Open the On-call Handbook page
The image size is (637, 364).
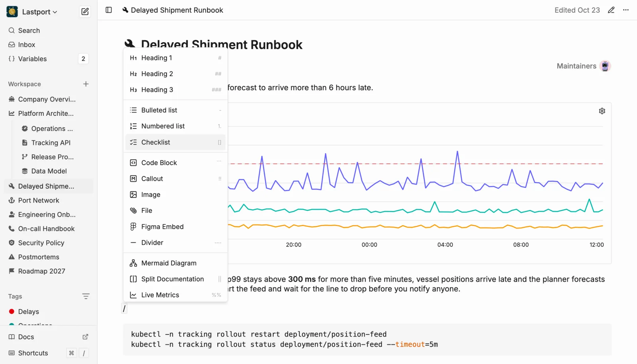(x=49, y=229)
